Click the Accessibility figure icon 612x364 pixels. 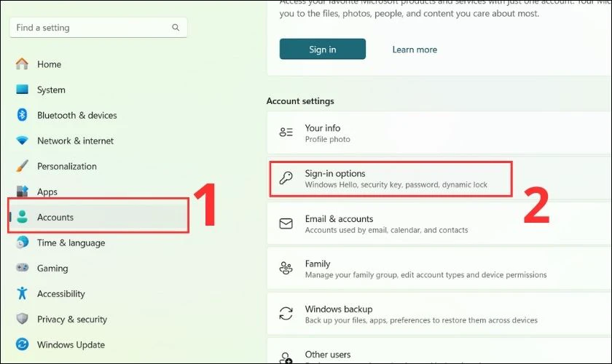point(23,293)
